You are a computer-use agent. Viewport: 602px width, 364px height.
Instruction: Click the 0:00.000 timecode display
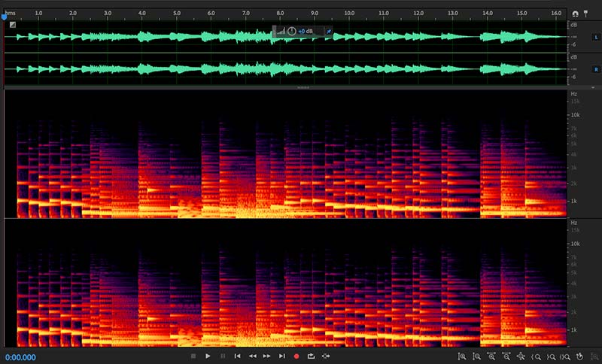[20, 357]
